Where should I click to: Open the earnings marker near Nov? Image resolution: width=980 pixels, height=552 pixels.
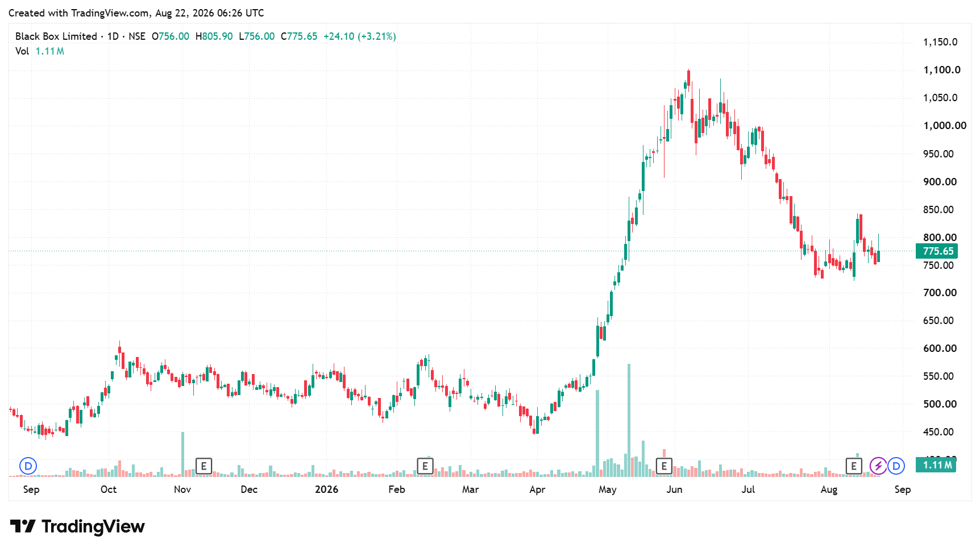[x=204, y=466]
